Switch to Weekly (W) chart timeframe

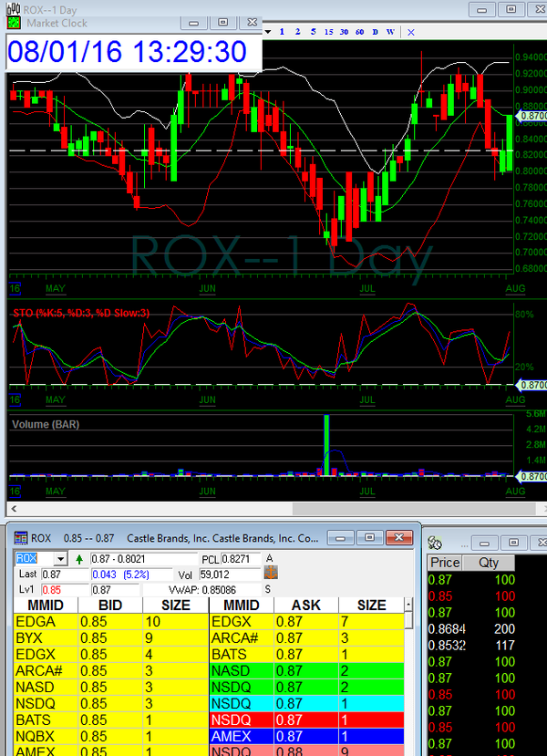tap(390, 32)
